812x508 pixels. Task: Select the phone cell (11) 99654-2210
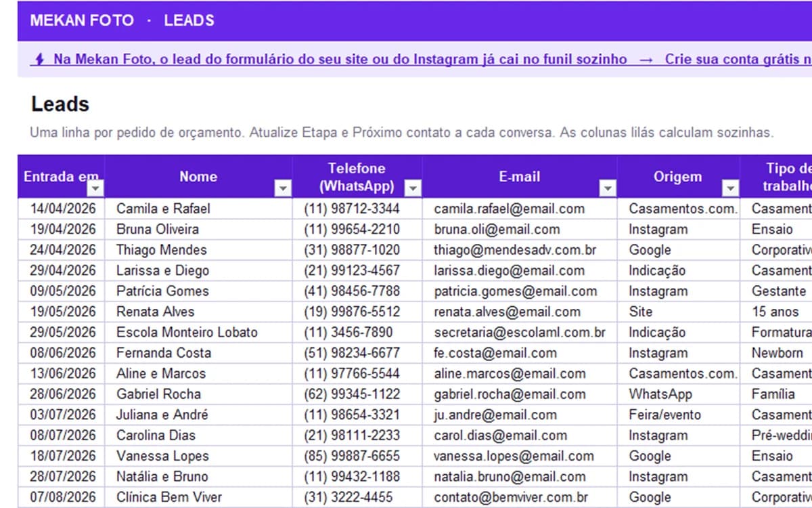tap(357, 229)
